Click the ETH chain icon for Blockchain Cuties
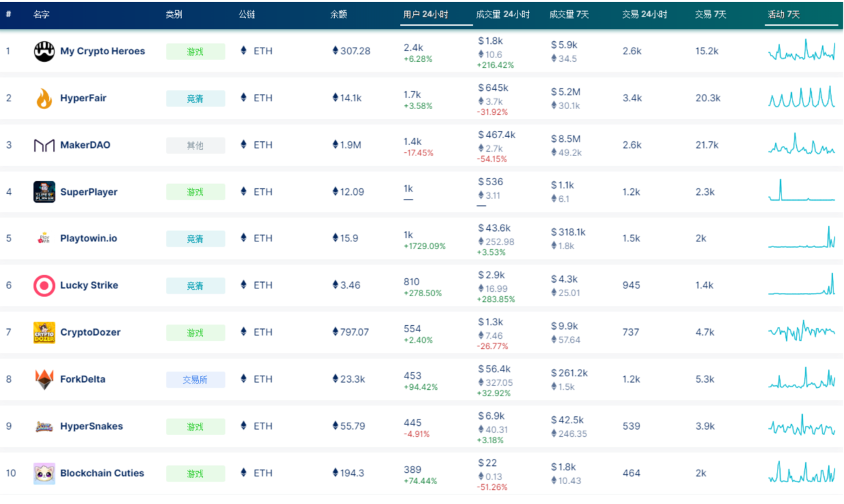Viewport: 844px width, 504px height. (244, 472)
